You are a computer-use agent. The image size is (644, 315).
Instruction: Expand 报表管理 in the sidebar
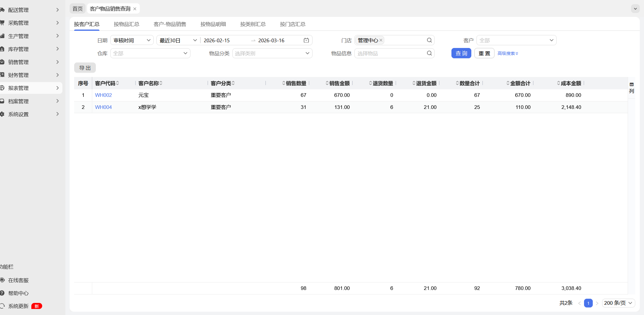coord(30,88)
